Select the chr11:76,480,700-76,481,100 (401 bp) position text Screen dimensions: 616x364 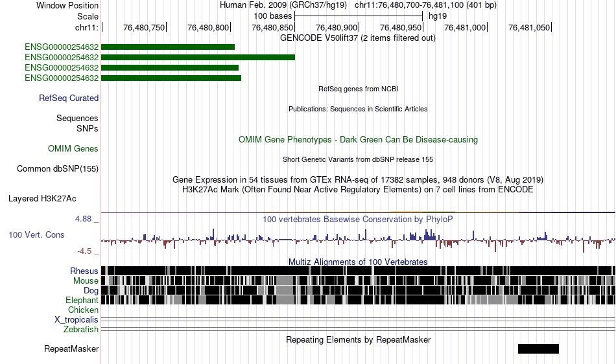pos(425,5)
